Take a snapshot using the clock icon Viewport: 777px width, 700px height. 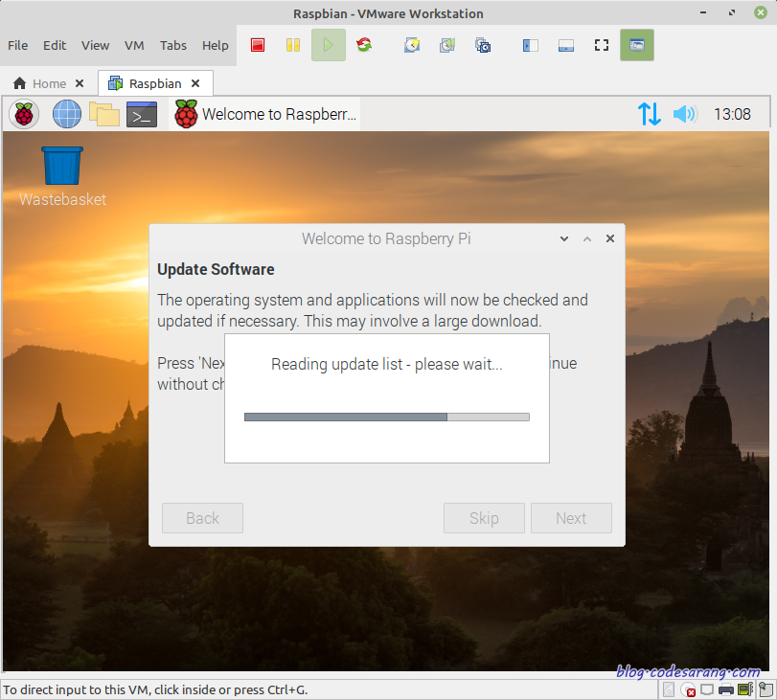pyautogui.click(x=412, y=45)
